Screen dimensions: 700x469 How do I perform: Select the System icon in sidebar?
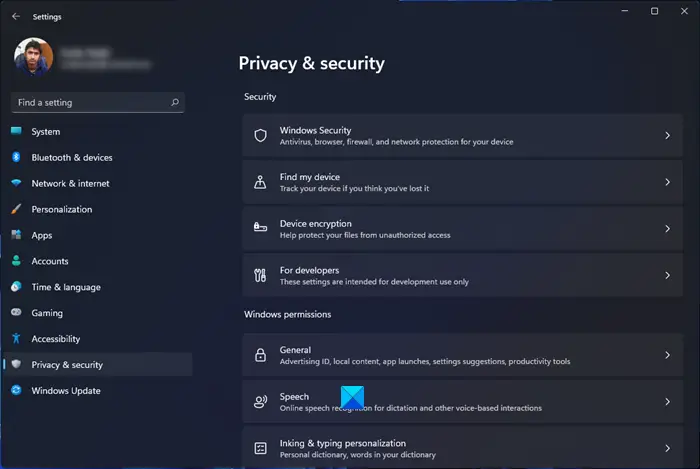point(16,131)
